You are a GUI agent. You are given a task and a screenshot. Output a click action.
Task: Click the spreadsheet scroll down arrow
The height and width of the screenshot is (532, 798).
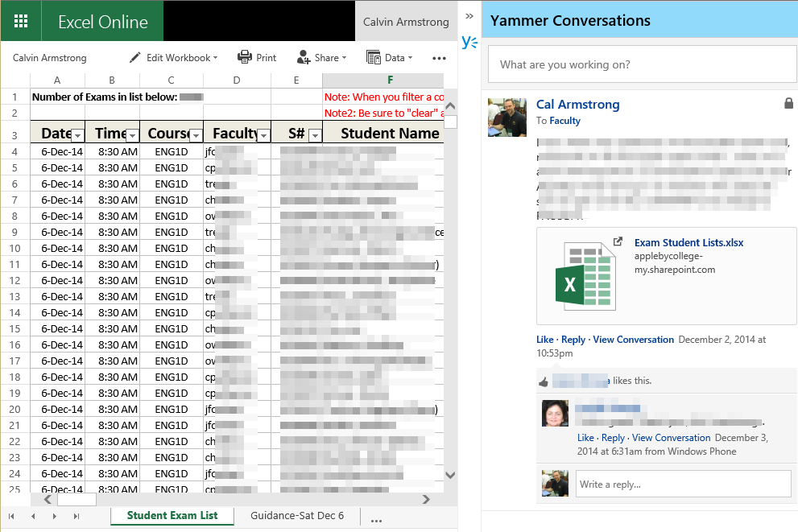tap(450, 475)
